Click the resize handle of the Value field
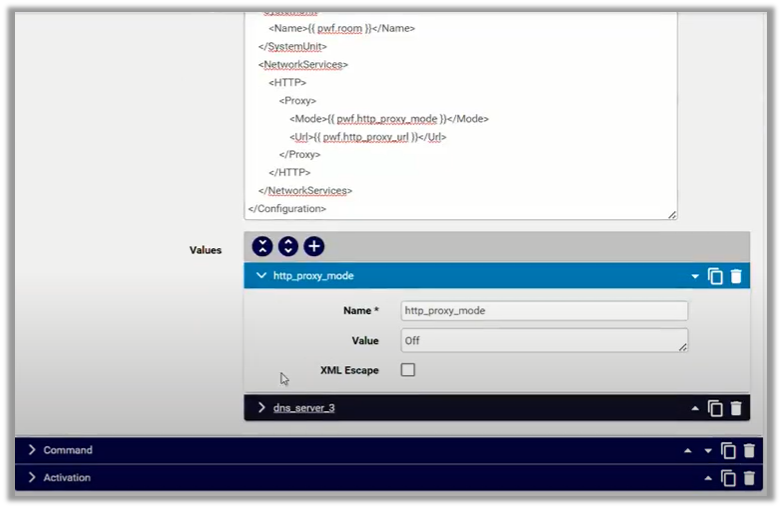This screenshot has height=508, width=782. [683, 347]
